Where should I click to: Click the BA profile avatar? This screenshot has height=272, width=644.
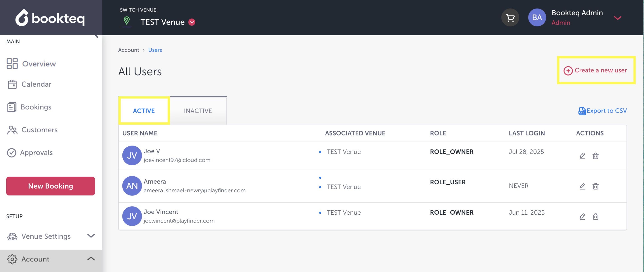[x=537, y=18]
